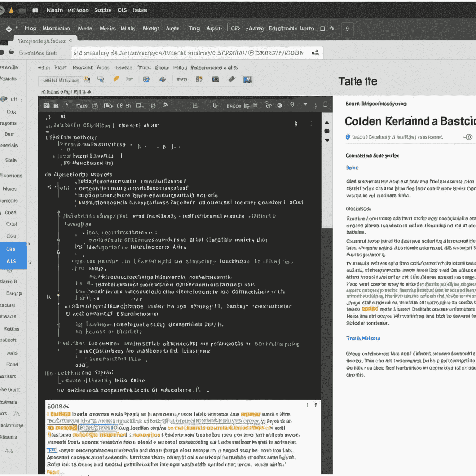Open the "Mordettoo" menu
The height and width of the screenshot is (476, 476).
[56, 29]
